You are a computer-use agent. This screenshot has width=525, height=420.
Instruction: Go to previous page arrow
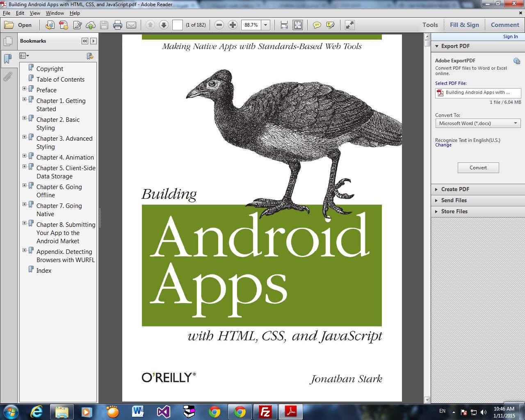coord(150,25)
